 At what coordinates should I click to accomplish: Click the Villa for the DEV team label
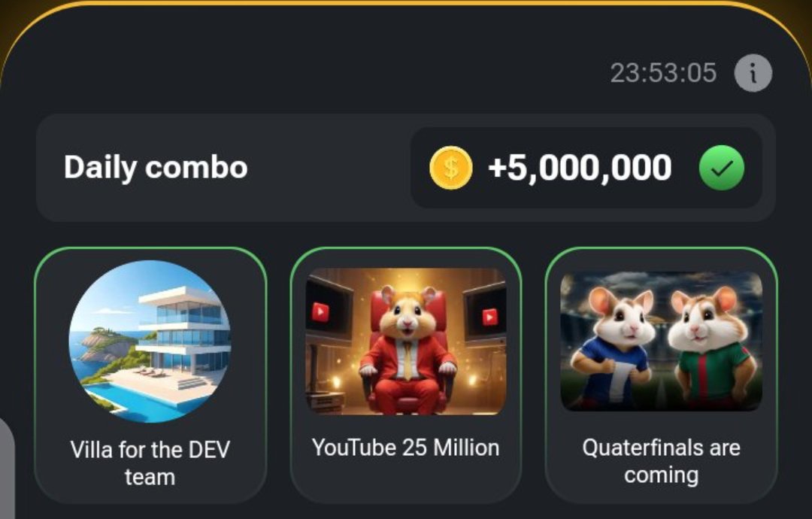150,463
